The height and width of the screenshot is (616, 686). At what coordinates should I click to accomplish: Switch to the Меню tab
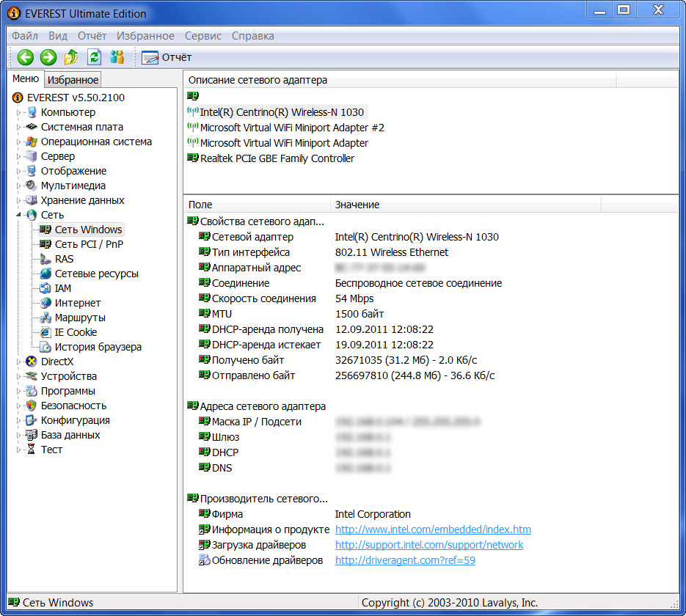(26, 78)
